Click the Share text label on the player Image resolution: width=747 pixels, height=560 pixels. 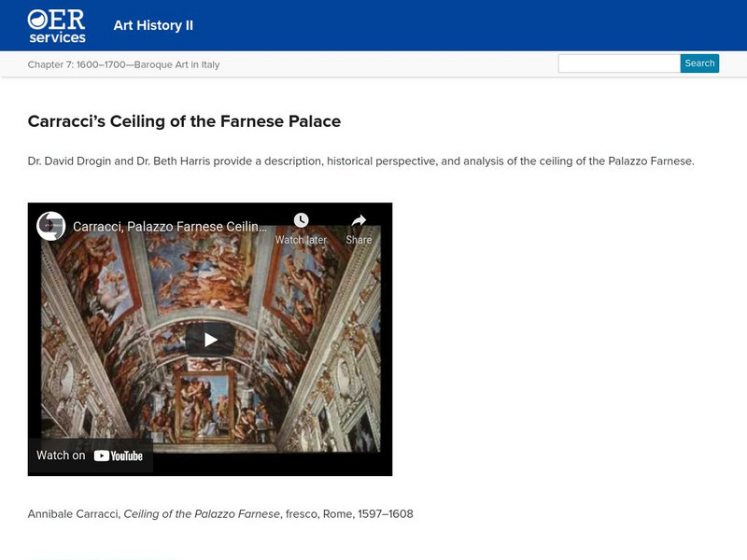(x=358, y=239)
